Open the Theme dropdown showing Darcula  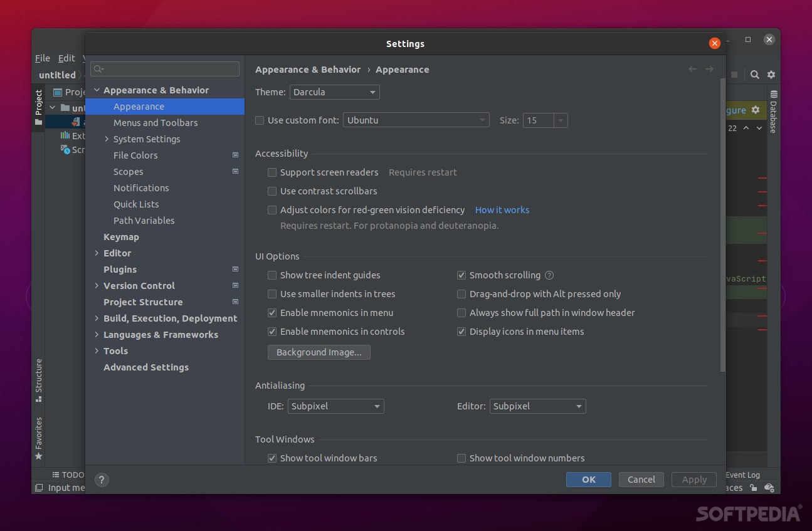334,92
